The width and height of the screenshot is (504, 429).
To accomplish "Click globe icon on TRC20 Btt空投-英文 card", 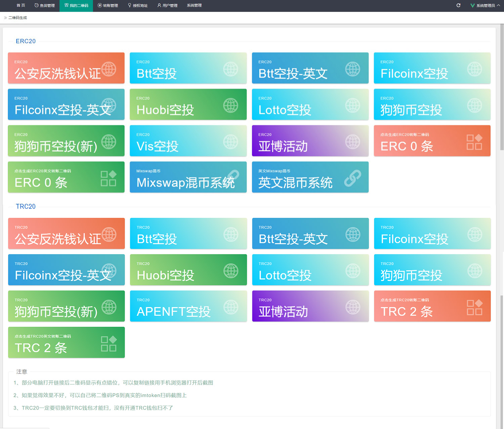I will pos(353,235).
